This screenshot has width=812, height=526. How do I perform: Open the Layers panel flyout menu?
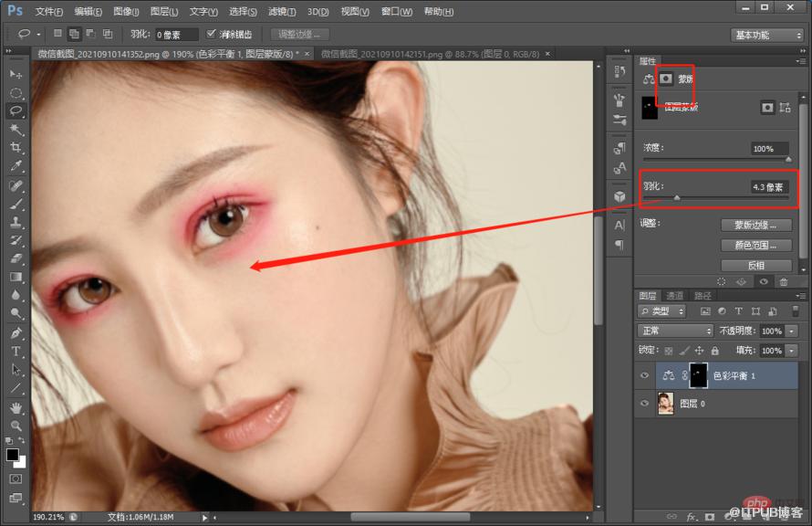click(800, 295)
